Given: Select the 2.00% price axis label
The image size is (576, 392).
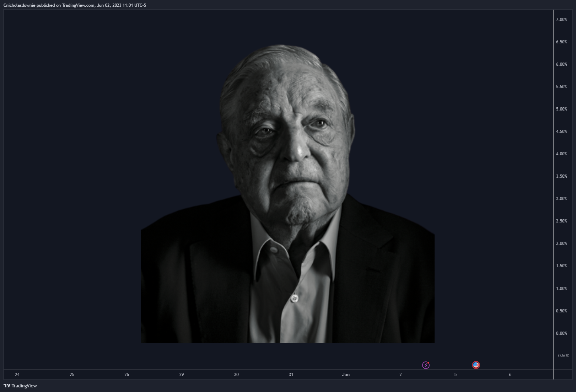Looking at the screenshot, I should pos(561,243).
